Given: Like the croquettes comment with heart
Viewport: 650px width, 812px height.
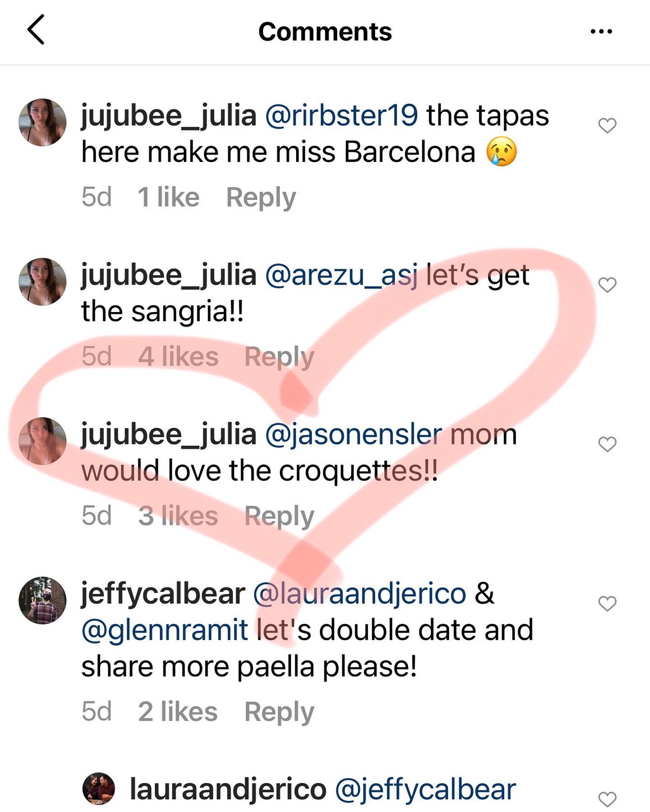Looking at the screenshot, I should 607,444.
